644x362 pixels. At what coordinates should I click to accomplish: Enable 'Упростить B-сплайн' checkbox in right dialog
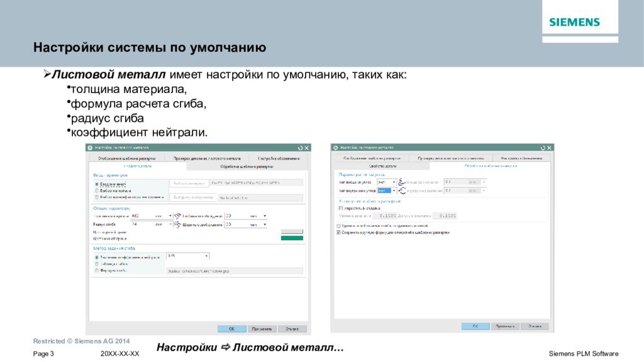pos(340,209)
